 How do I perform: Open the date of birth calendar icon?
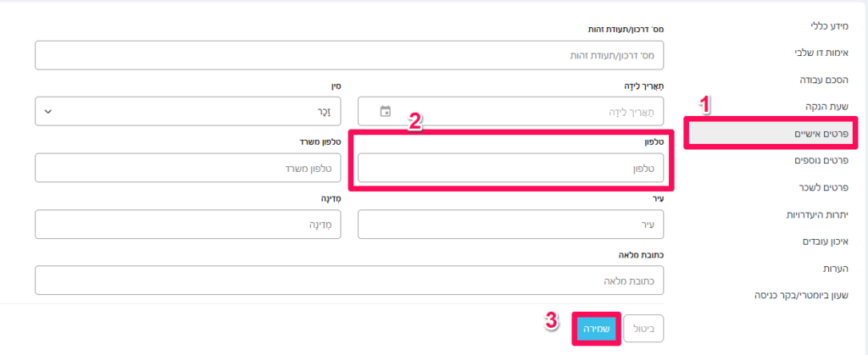386,111
